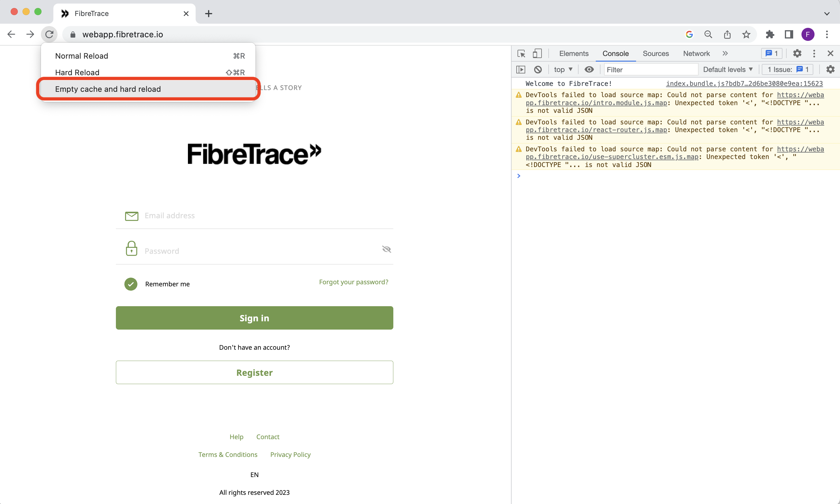
Task: Open Terms & Conditions link
Action: point(228,455)
